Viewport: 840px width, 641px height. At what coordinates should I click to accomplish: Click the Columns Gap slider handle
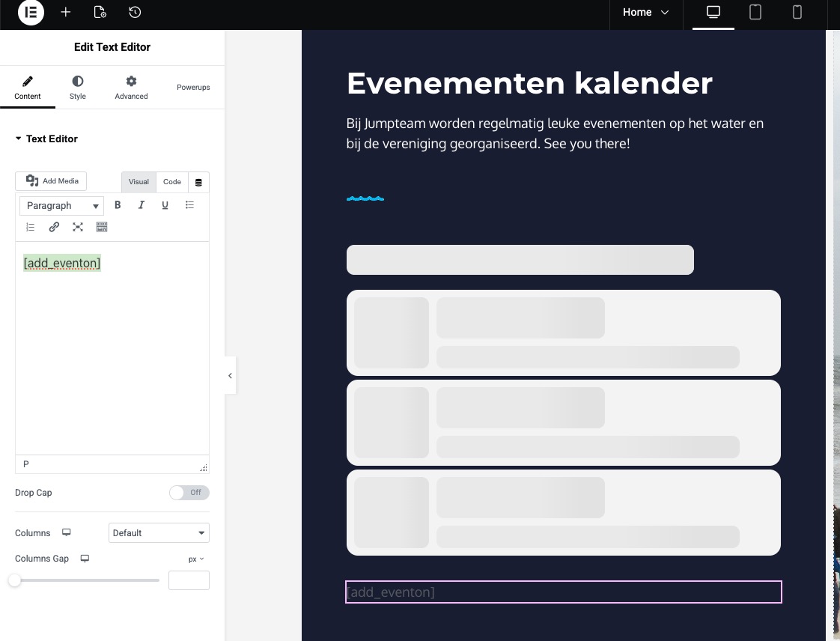(15, 580)
